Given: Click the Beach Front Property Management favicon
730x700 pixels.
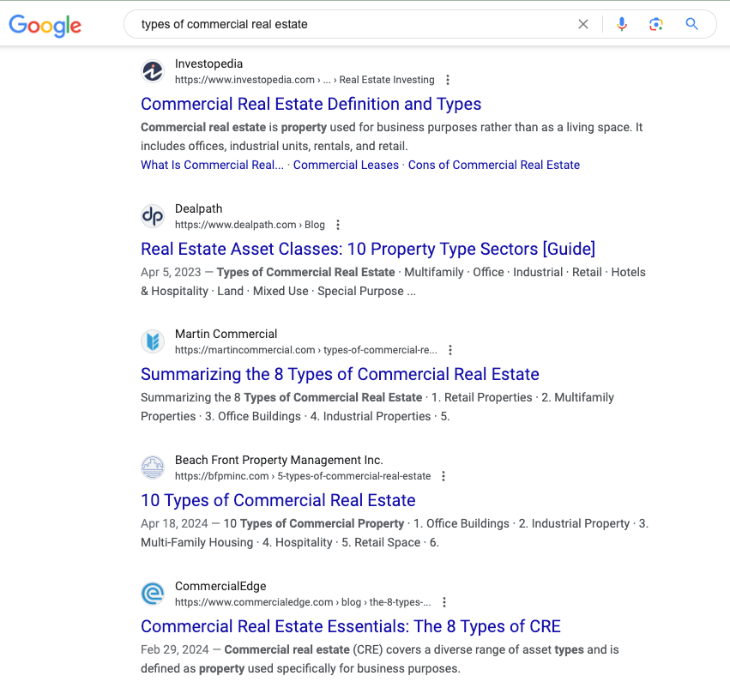Looking at the screenshot, I should (x=153, y=468).
